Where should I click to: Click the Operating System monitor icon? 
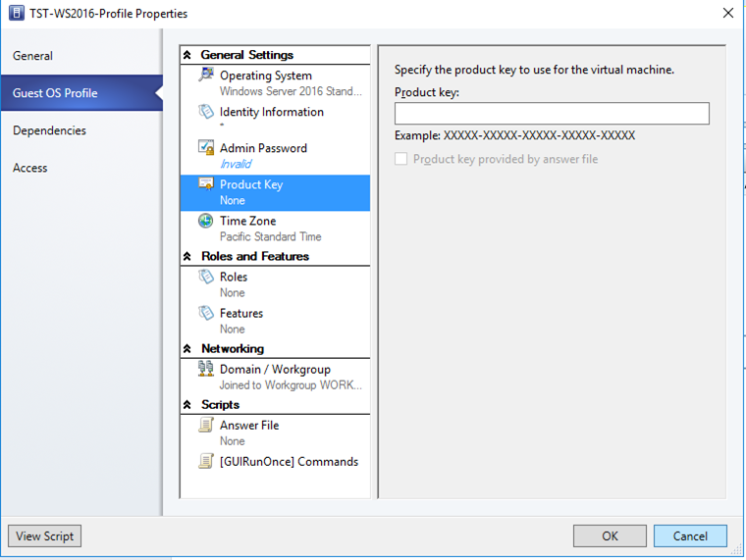(x=206, y=75)
